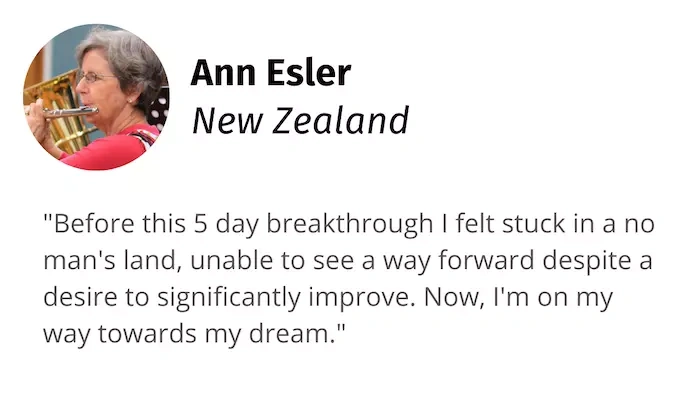Click the final line way towards my dream
The height and width of the screenshot is (394, 700).
194,333
